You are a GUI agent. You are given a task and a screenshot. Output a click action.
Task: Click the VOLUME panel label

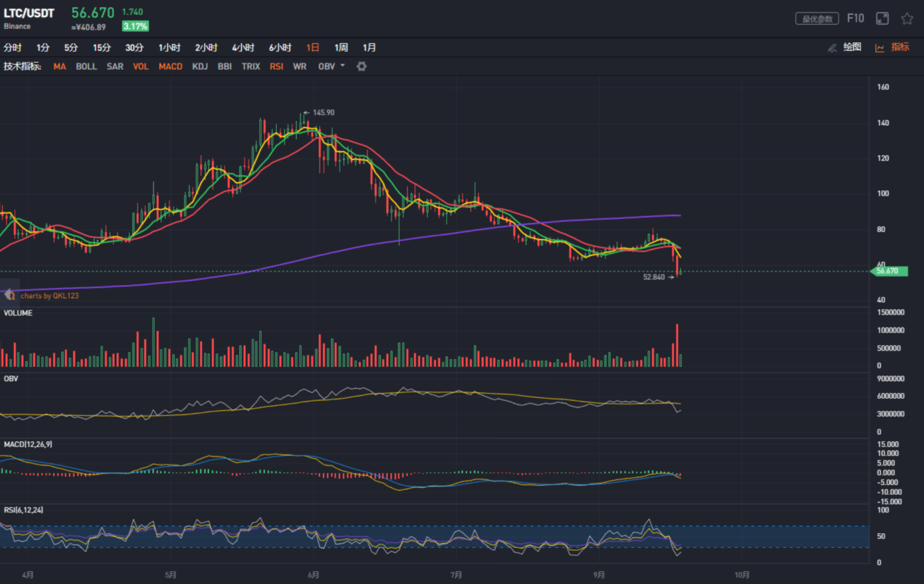[x=18, y=313]
